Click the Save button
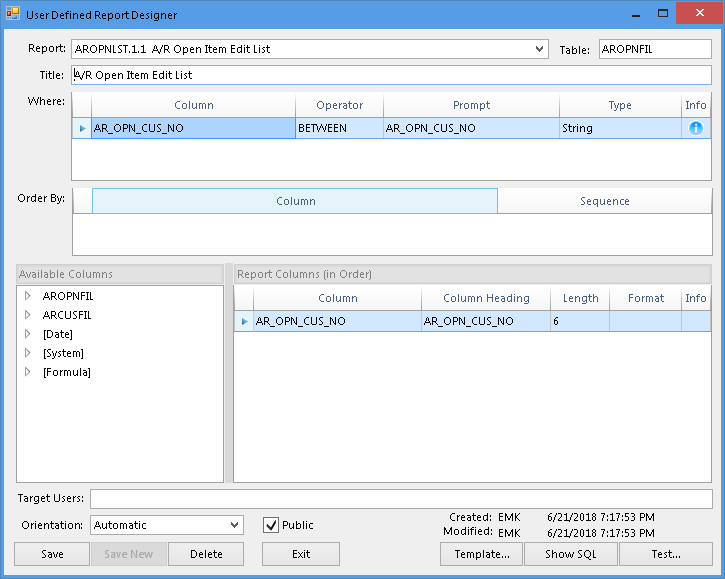Screen dimensions: 725x579 tap(52, 554)
